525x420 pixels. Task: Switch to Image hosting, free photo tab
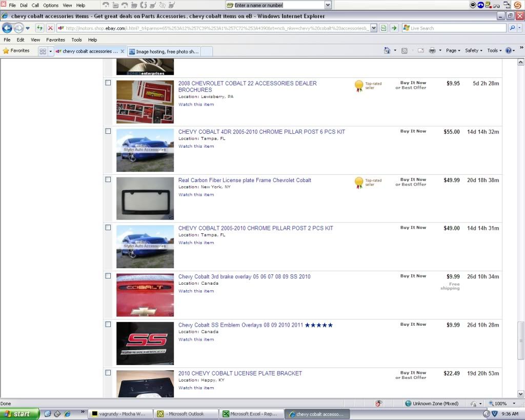[x=164, y=52]
